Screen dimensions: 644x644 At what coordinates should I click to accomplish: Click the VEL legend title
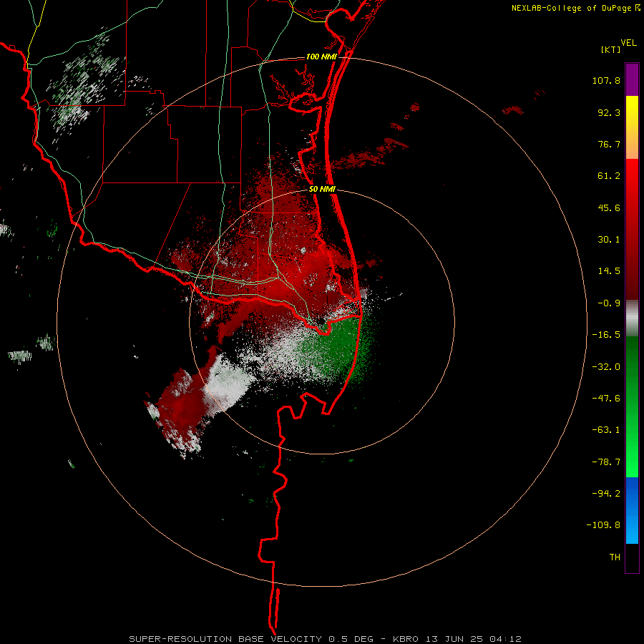coord(628,43)
